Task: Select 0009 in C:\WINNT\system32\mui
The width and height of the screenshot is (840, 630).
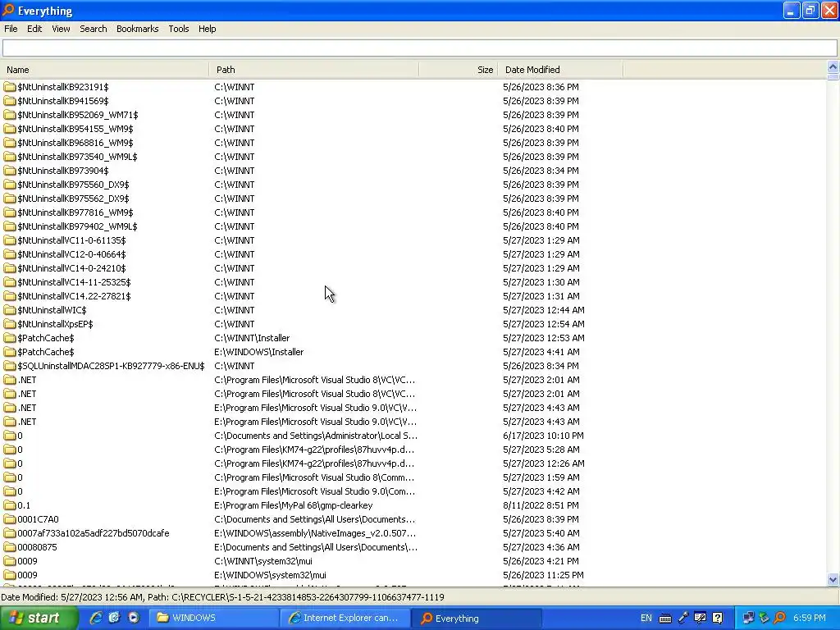Action: tap(27, 561)
